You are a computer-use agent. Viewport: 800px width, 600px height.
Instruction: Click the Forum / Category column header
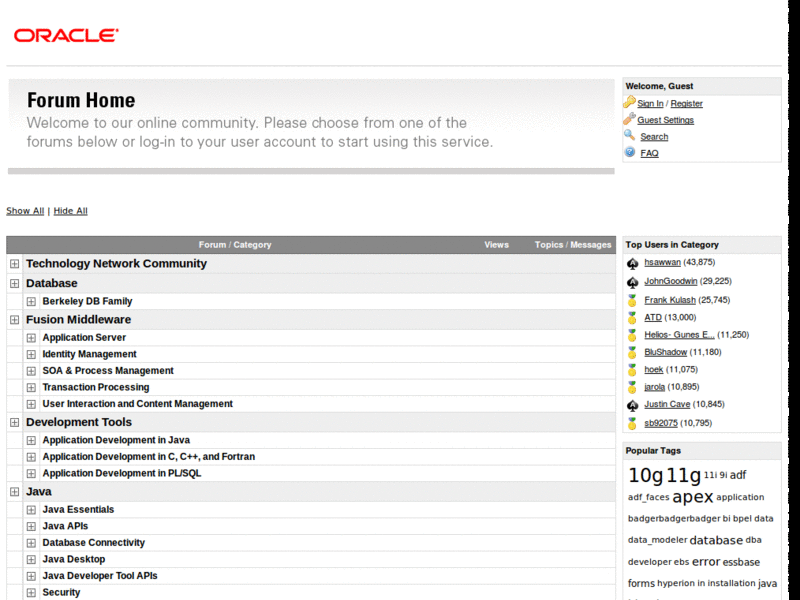click(235, 245)
